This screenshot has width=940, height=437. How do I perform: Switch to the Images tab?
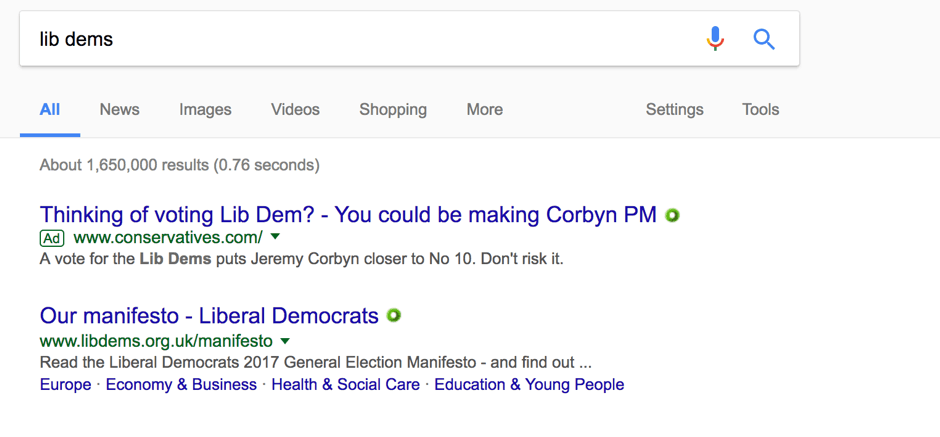coord(205,110)
